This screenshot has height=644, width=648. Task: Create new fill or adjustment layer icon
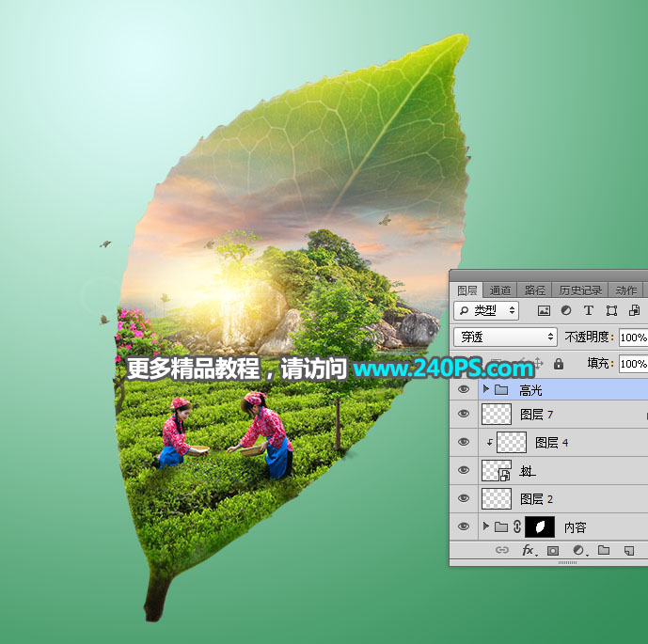tap(579, 550)
